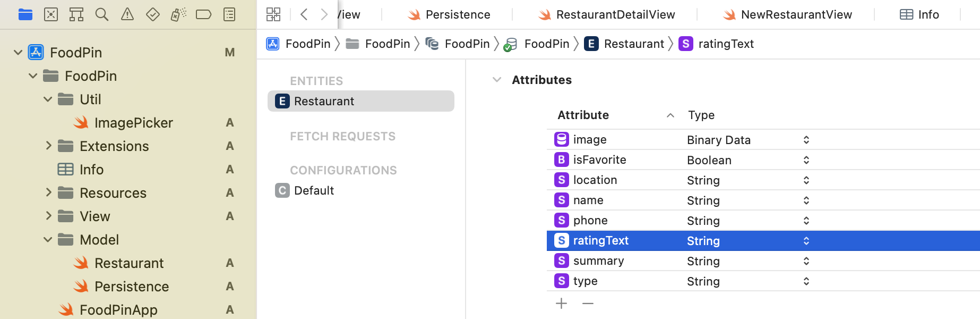Switch to the NewRestaurantView tab
980x319 pixels.
[x=788, y=14]
